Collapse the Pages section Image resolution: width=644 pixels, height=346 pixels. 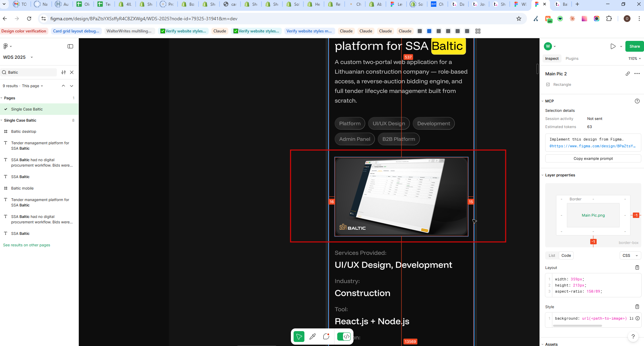point(2,98)
